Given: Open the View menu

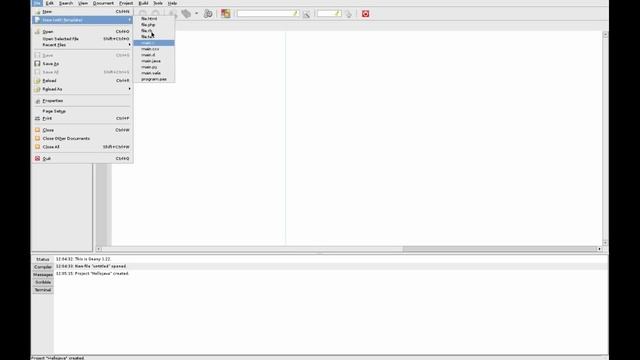Looking at the screenshot, I should [x=83, y=3].
